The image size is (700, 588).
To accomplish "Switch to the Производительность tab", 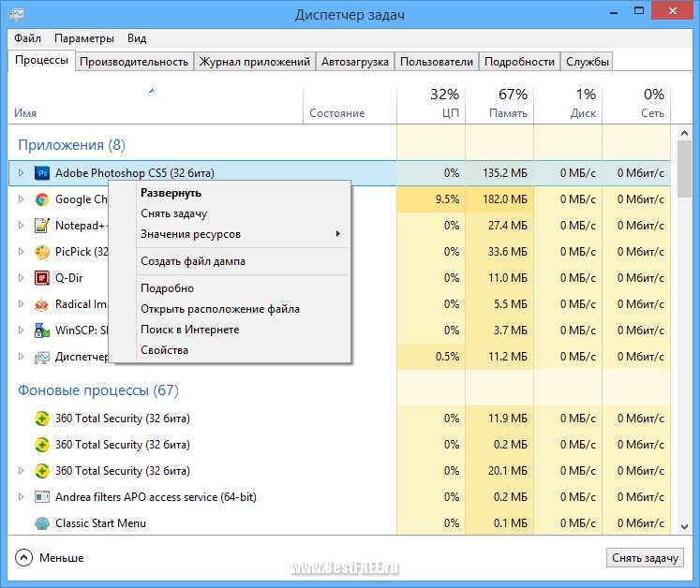I will click(134, 62).
